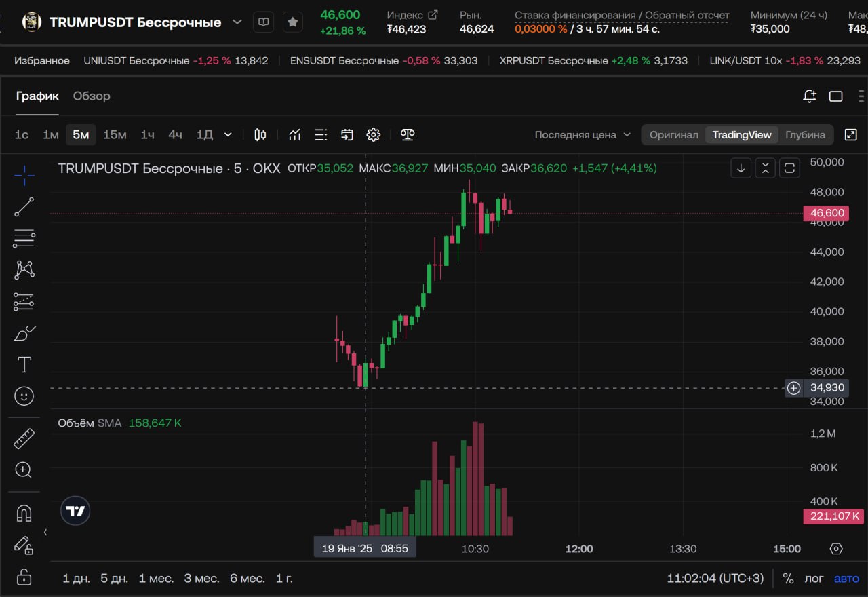Open chart settings gear in the toolbar
The height and width of the screenshot is (597, 868).
[x=374, y=135]
